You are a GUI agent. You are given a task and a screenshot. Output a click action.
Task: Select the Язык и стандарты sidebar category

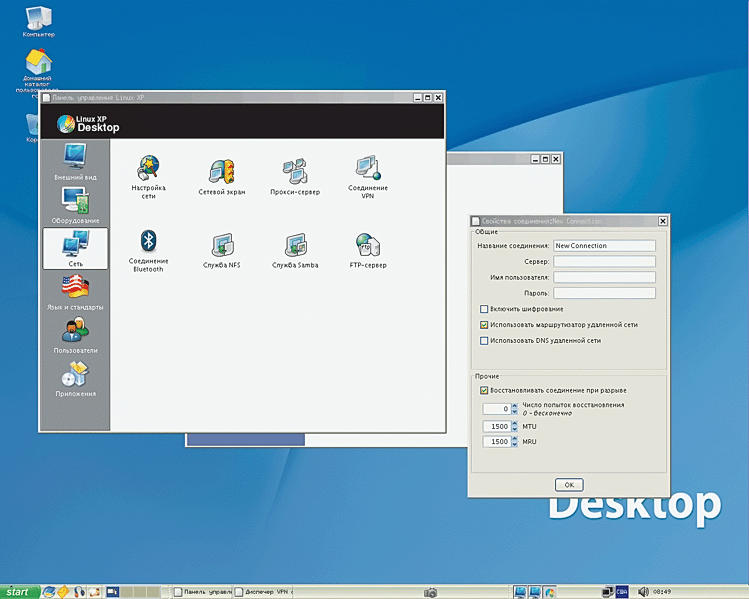tap(75, 292)
